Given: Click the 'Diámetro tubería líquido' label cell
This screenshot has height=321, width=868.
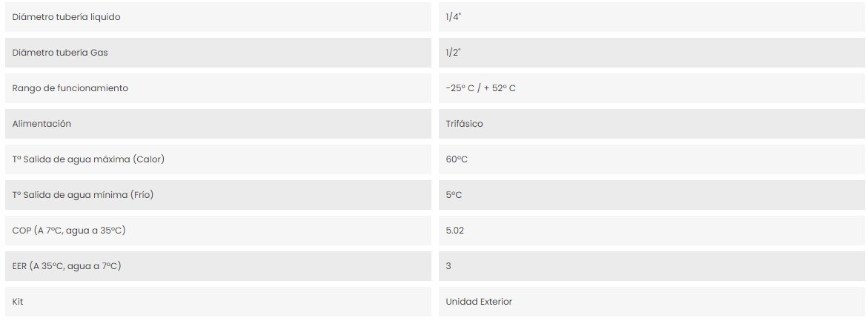Looking at the screenshot, I should pyautogui.click(x=218, y=17).
